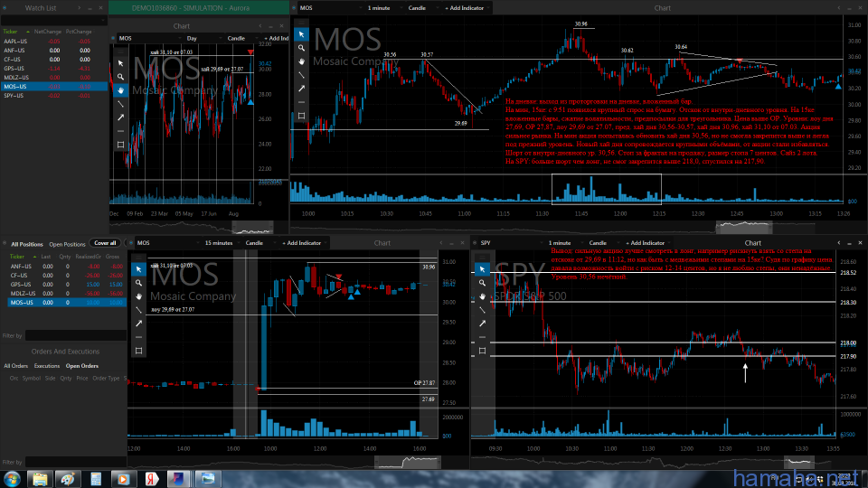This screenshot has height=488, width=868.
Task: Open toolbar menu in MOS 1 minute chart
Action: (301, 23)
